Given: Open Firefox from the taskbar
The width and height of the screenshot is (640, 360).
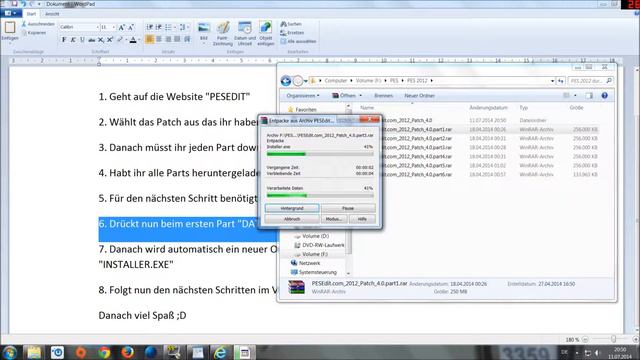Looking at the screenshot, I should (x=127, y=352).
